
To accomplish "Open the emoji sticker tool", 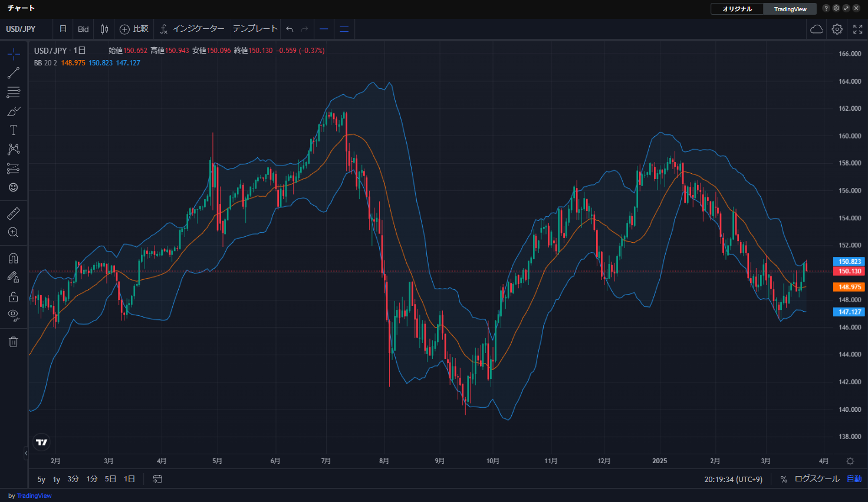I will tap(13, 187).
